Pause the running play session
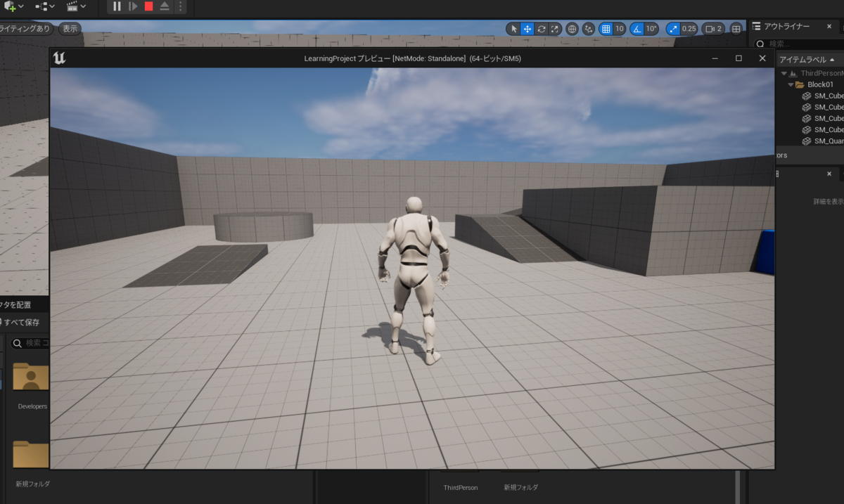Viewport: 844px width, 504px height. [117, 6]
